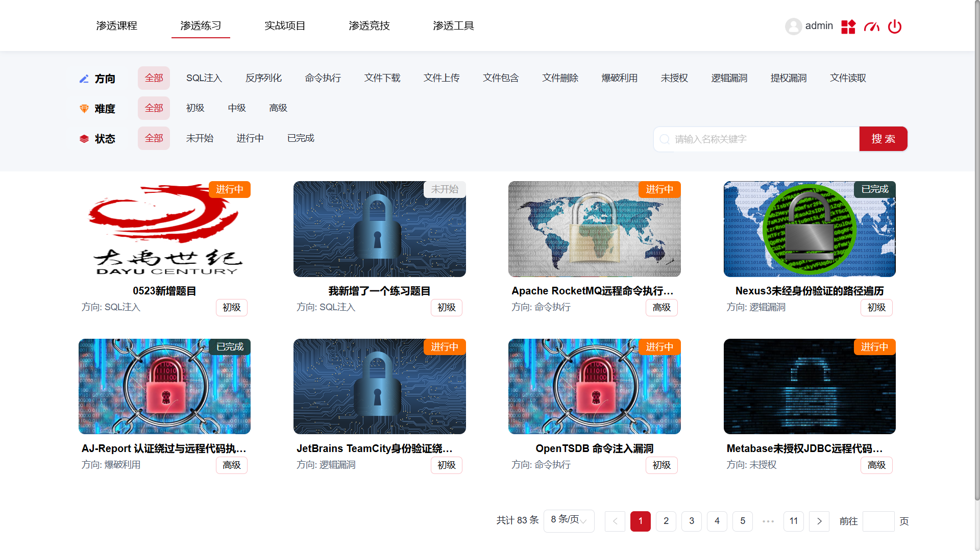Viewport: 980px width, 551px height.
Task: Open the red grid apps icon
Action: pyautogui.click(x=848, y=27)
